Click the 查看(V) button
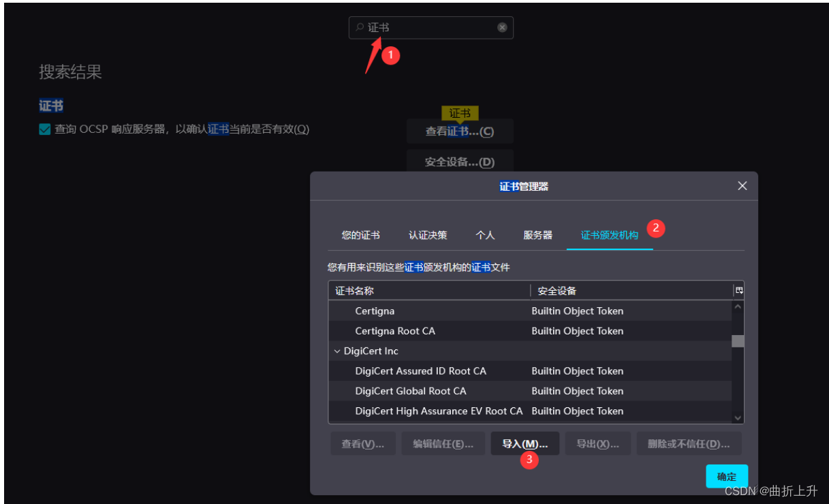The height and width of the screenshot is (504, 829). coord(363,444)
